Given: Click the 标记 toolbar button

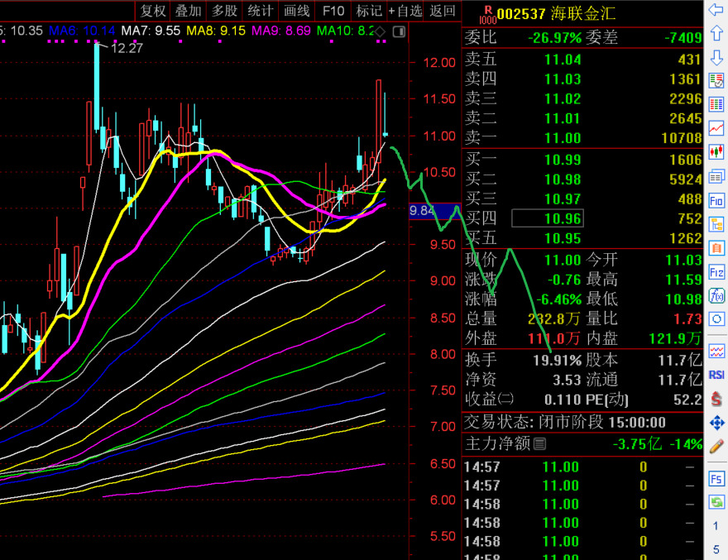Looking at the screenshot, I should (x=369, y=11).
